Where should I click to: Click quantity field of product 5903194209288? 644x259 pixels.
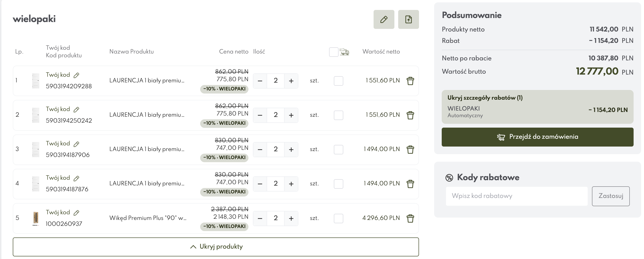point(275,81)
